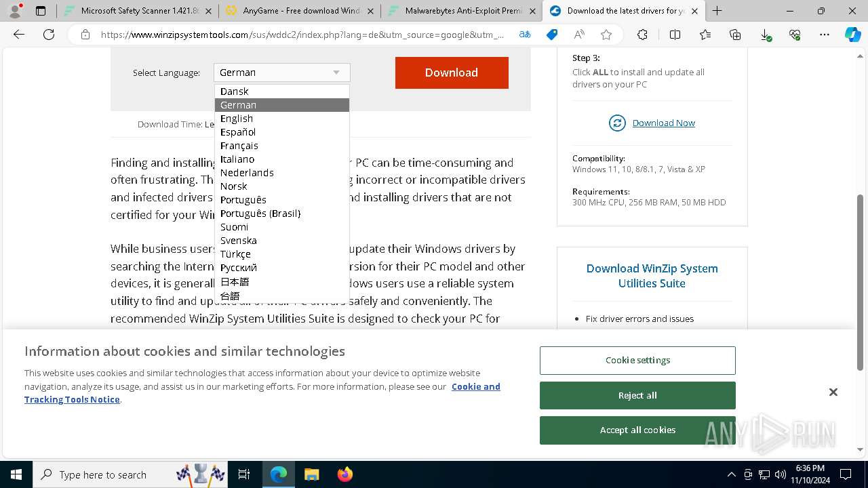The image size is (868, 488).
Task: Select Русский language option
Action: click(x=282, y=268)
